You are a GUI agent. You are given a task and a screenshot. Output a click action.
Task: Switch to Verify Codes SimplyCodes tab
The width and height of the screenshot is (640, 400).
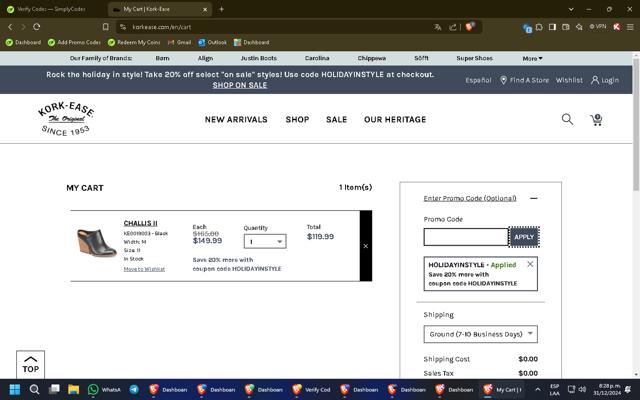tap(53, 9)
